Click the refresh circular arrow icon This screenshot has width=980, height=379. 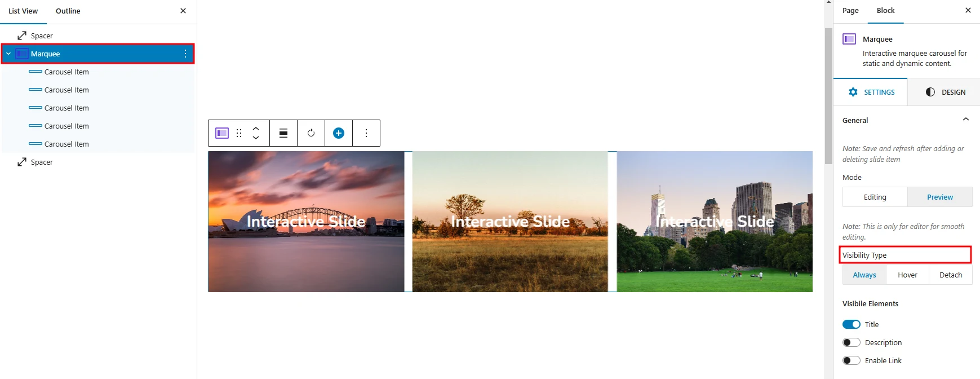pos(311,133)
